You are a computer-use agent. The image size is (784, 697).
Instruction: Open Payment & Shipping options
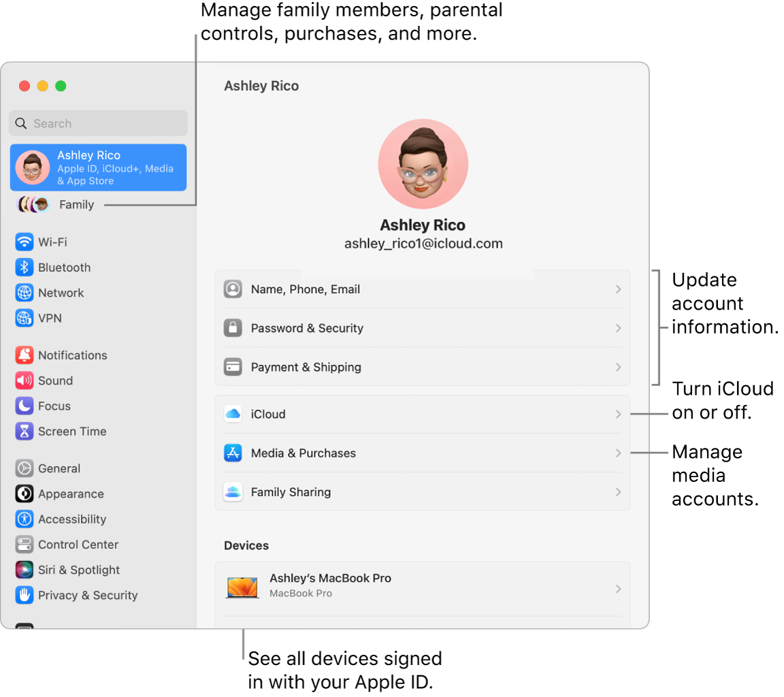coord(422,367)
